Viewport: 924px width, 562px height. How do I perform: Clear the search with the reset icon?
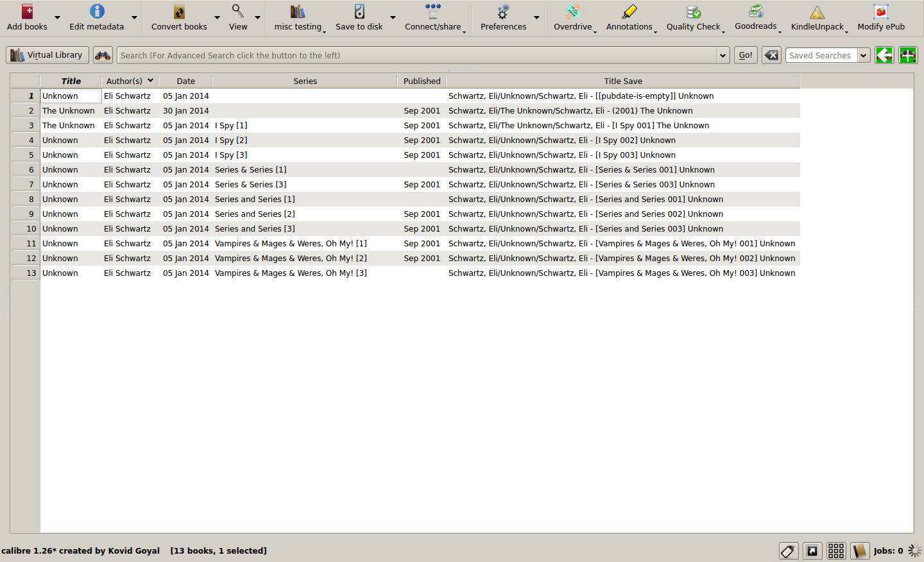click(771, 55)
